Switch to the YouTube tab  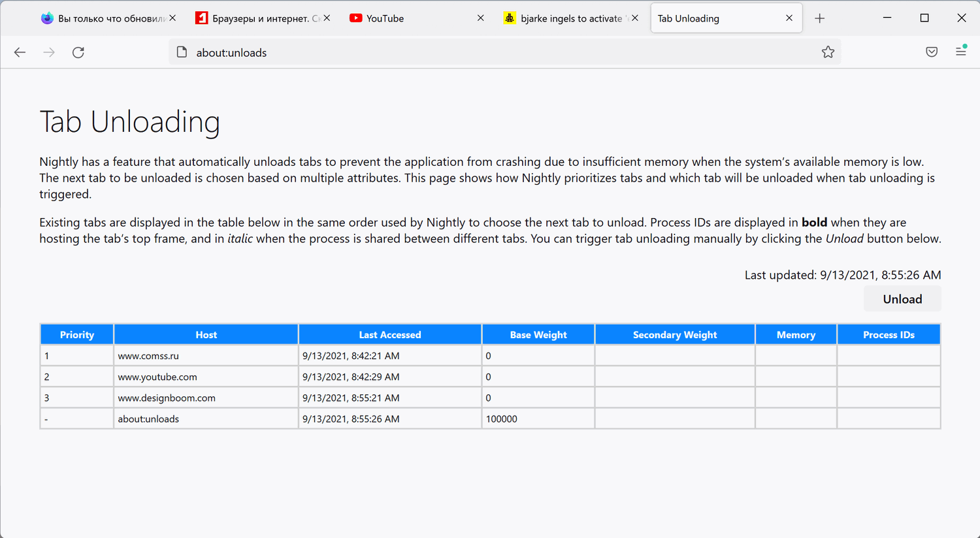405,18
